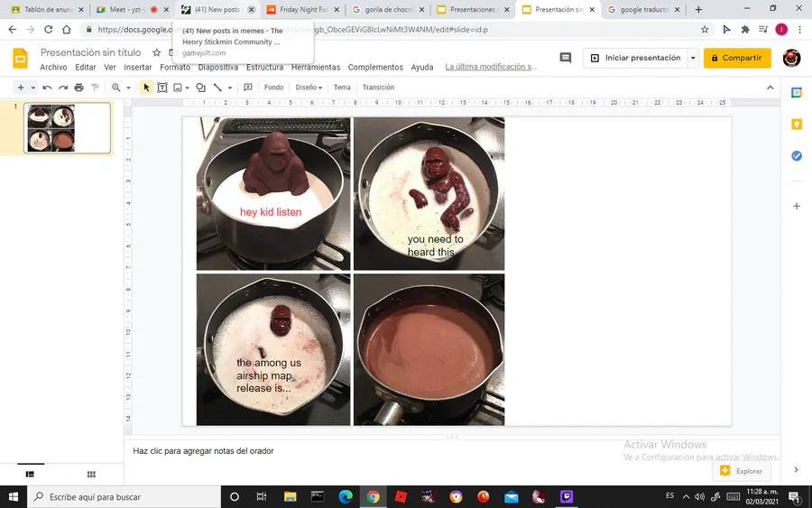The width and height of the screenshot is (812, 508).
Task: Redo the last action
Action: [x=63, y=88]
